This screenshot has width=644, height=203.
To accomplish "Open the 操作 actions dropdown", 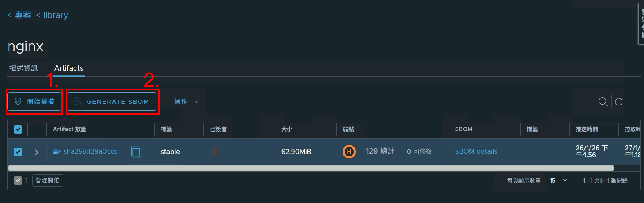I will point(186,102).
